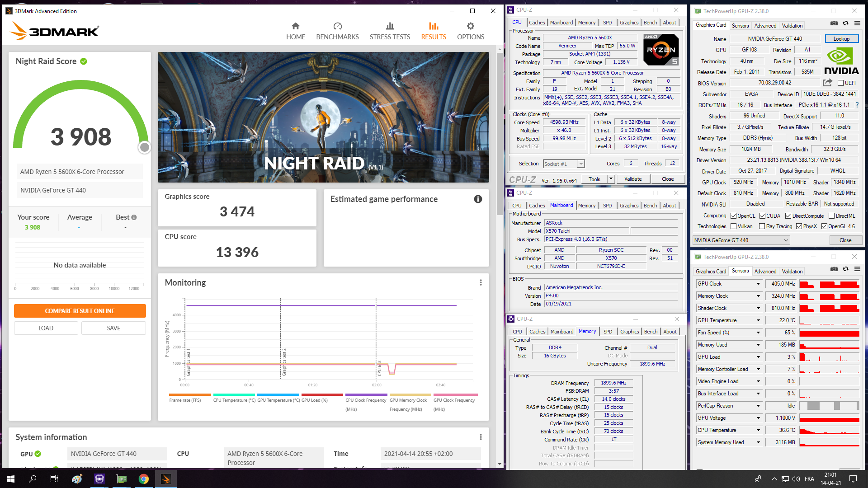Open System Memory Used sensor dropdown

[758, 442]
